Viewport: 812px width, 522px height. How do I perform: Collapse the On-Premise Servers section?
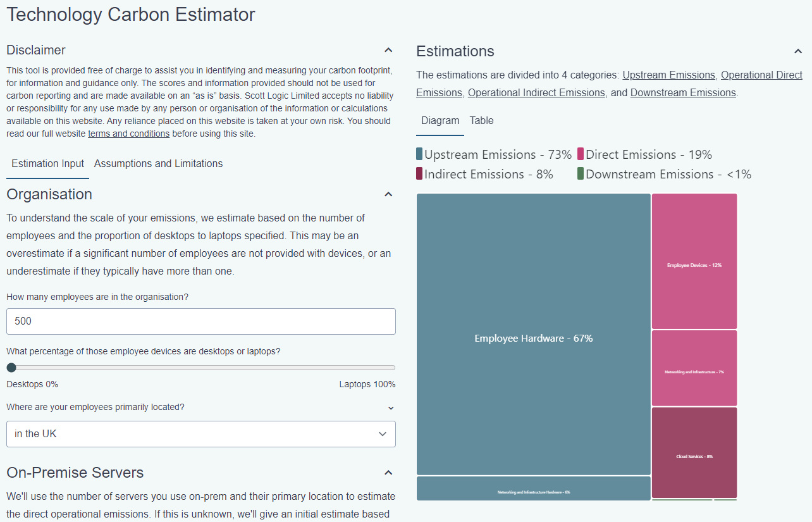pos(388,472)
